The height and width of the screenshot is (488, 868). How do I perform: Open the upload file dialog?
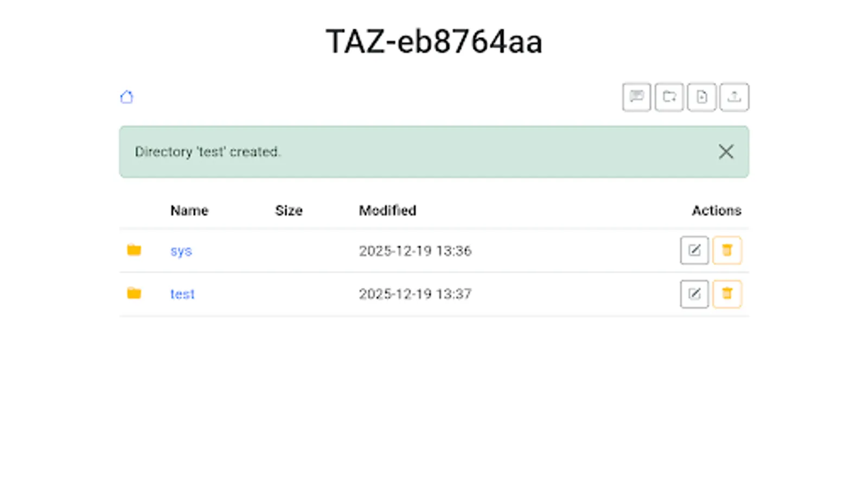click(734, 97)
